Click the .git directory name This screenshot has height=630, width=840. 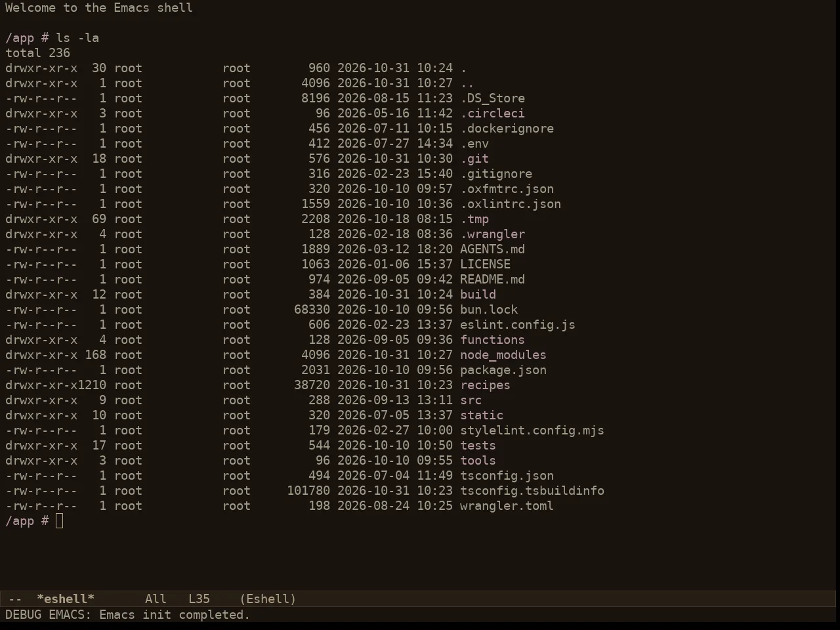(474, 159)
